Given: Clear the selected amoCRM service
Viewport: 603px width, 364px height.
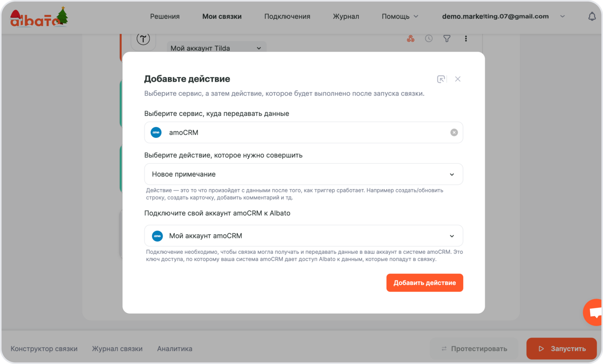Looking at the screenshot, I should tap(454, 133).
